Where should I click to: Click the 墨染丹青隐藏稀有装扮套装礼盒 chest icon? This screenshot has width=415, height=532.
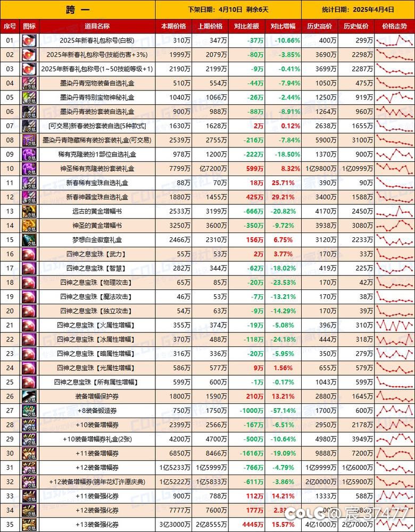click(x=29, y=140)
